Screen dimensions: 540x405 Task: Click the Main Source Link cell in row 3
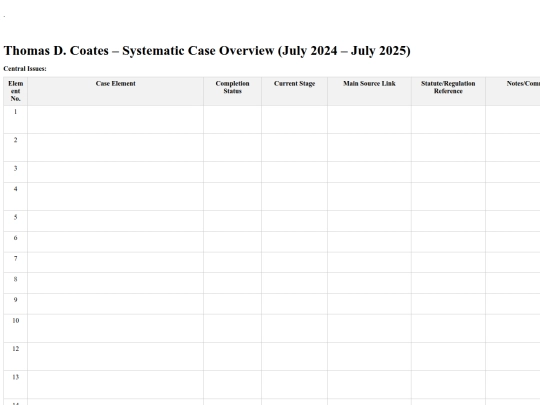[369, 172]
